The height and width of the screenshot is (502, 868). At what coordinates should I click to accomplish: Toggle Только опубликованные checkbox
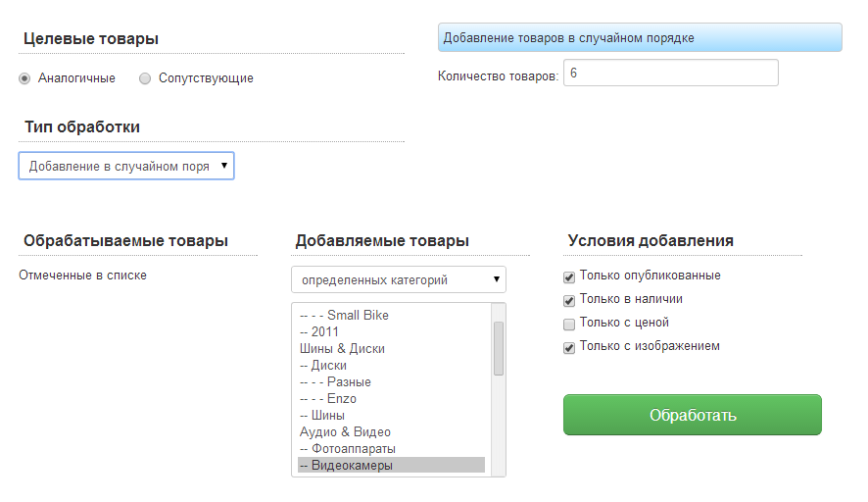coord(569,276)
